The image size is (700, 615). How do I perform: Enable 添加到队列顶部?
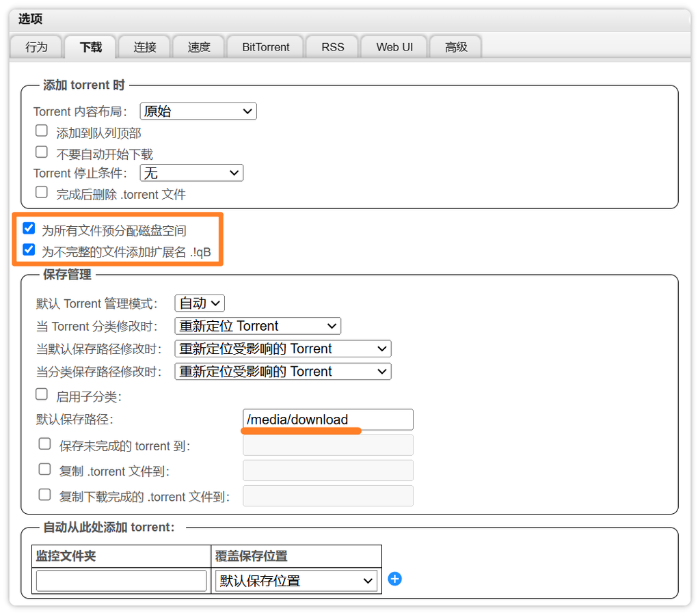tap(41, 130)
